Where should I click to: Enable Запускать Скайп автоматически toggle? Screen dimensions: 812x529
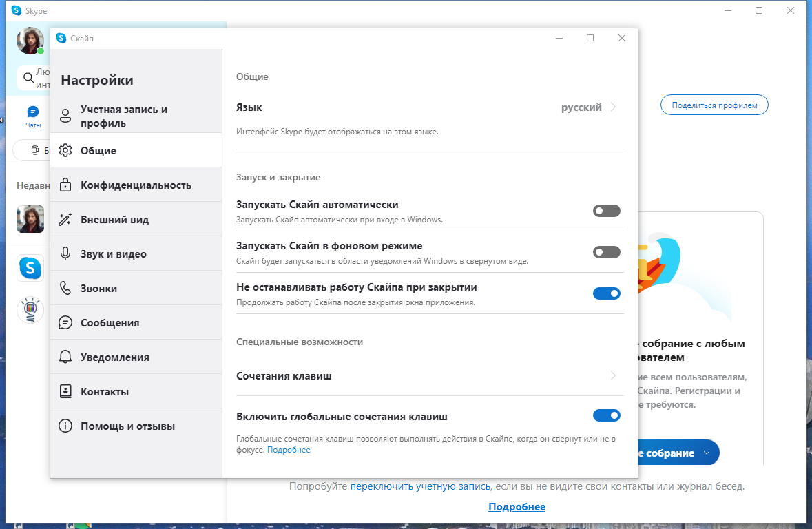[x=606, y=211]
